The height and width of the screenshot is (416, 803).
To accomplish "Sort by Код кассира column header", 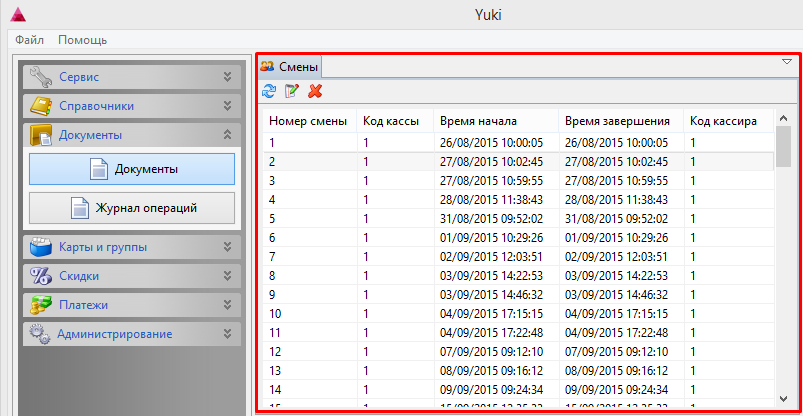I will pos(729,121).
